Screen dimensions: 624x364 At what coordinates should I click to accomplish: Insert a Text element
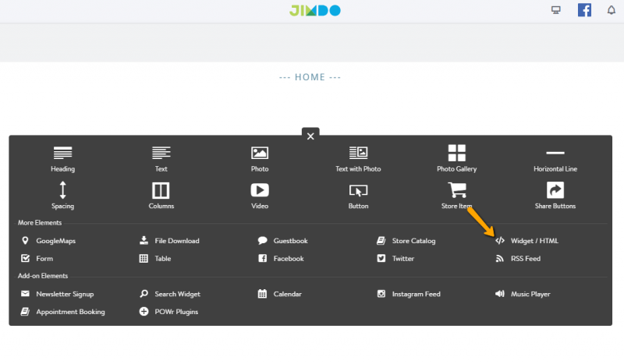[x=161, y=157]
